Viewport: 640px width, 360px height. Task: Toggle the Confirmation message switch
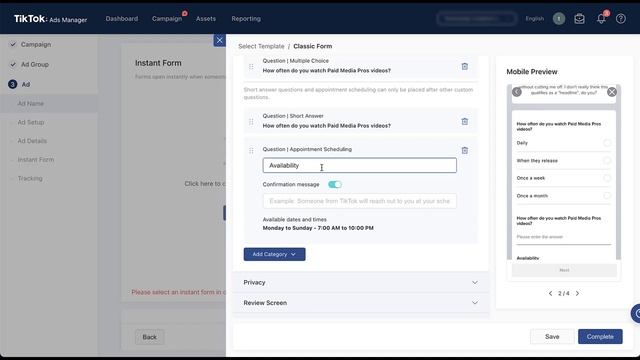(x=335, y=184)
